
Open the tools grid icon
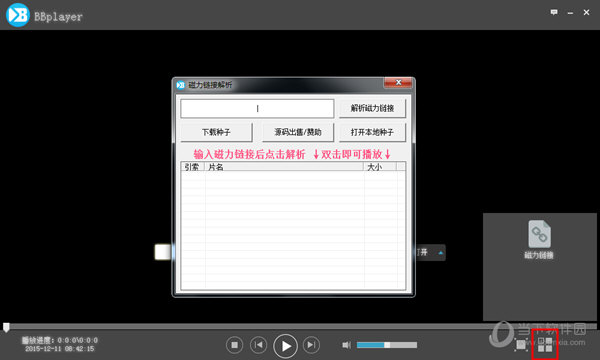click(x=545, y=345)
